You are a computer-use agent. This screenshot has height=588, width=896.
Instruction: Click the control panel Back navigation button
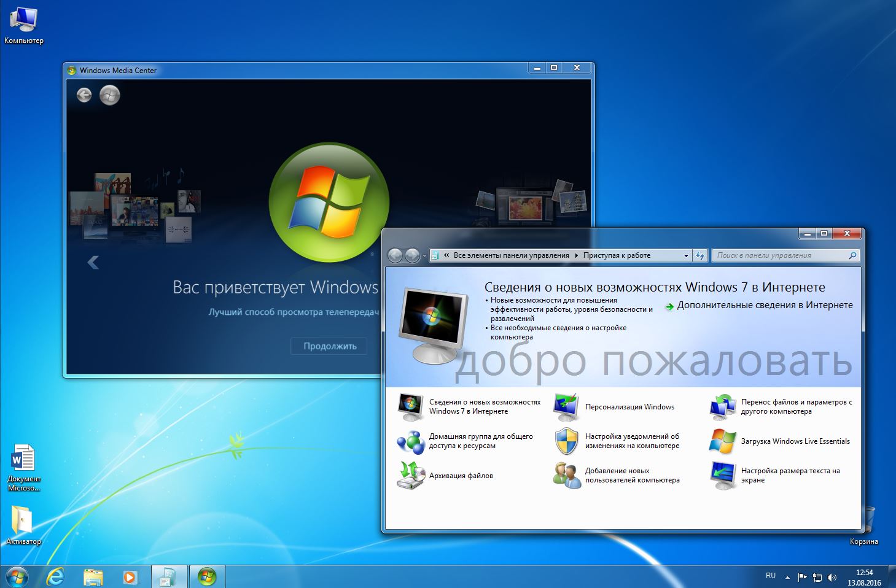[395, 255]
